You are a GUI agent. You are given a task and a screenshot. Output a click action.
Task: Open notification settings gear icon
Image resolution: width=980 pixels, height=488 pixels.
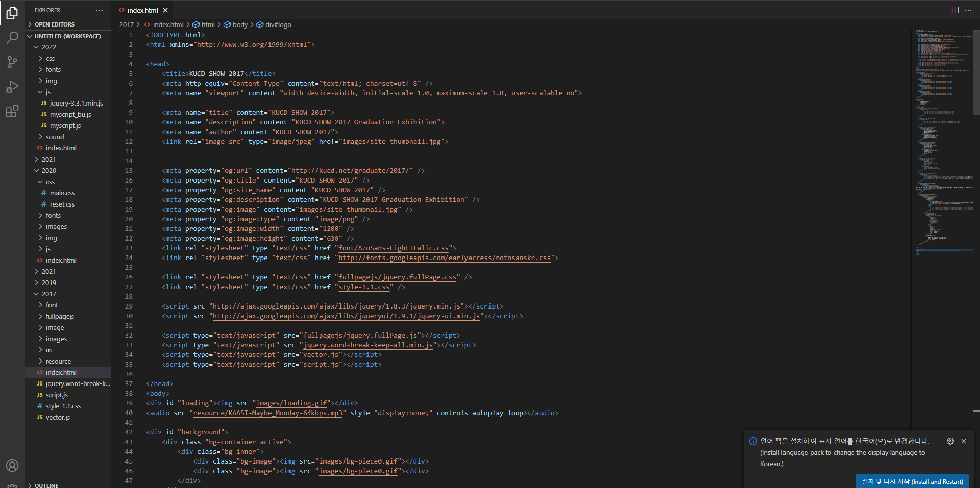coord(950,441)
